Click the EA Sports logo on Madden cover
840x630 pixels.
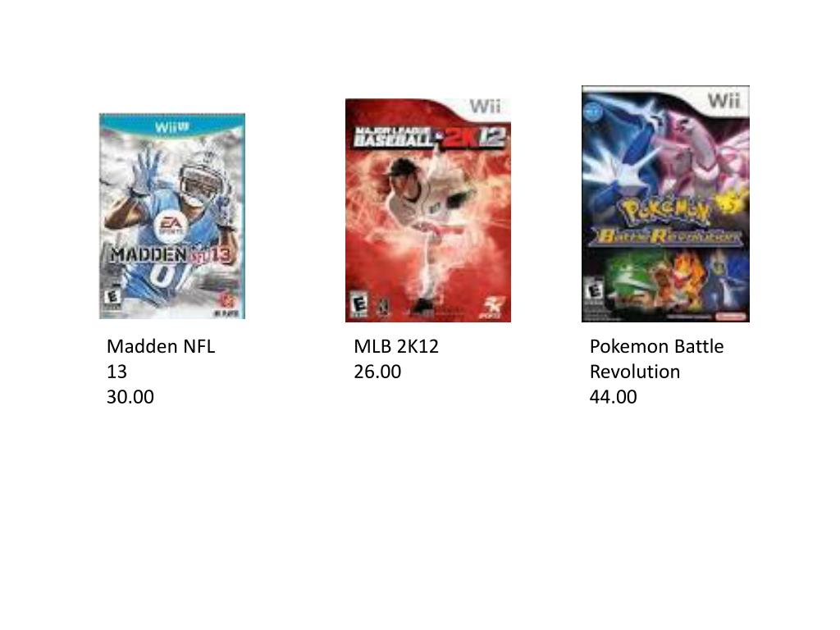[170, 226]
